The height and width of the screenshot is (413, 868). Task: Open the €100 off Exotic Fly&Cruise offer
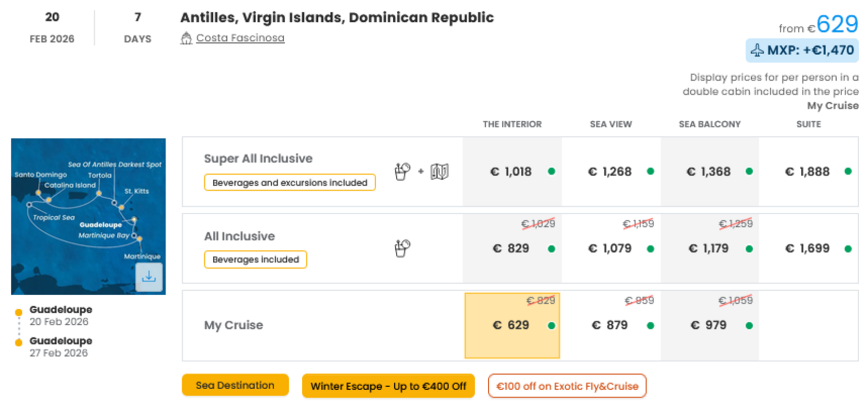click(x=567, y=386)
